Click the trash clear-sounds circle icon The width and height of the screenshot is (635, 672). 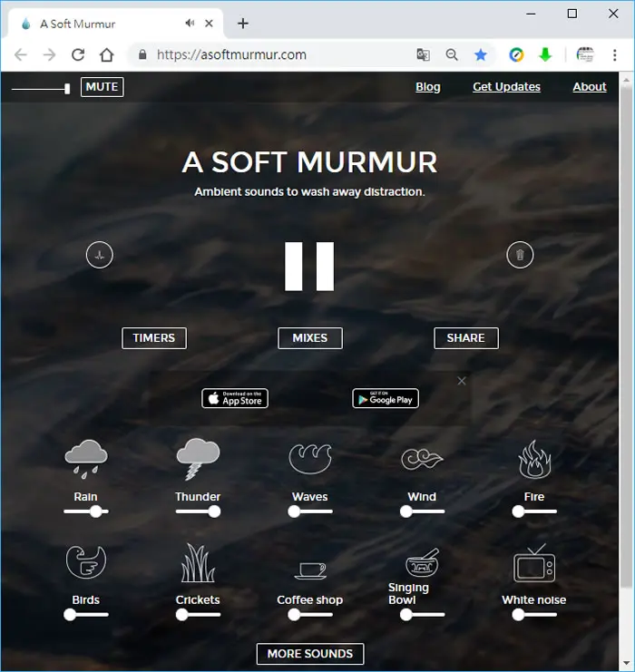520,255
